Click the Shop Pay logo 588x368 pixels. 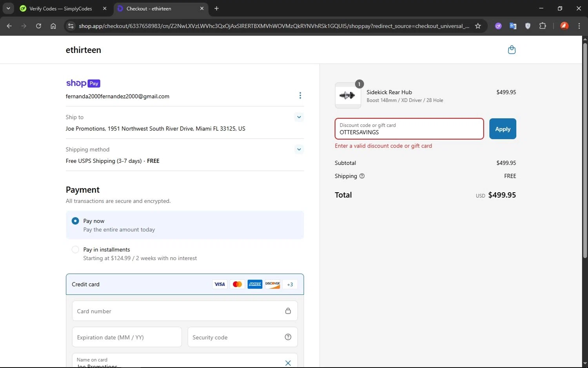83,83
